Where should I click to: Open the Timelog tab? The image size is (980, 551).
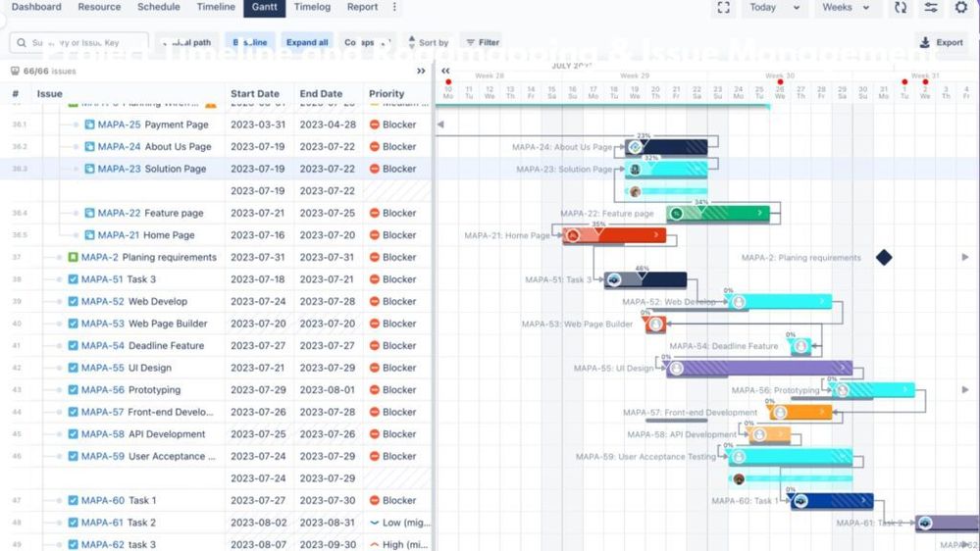(x=312, y=7)
